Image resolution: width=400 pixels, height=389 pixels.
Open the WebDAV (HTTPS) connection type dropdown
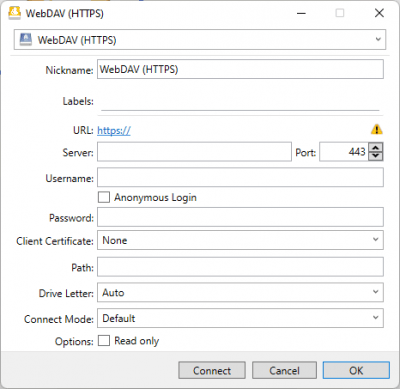pos(200,40)
